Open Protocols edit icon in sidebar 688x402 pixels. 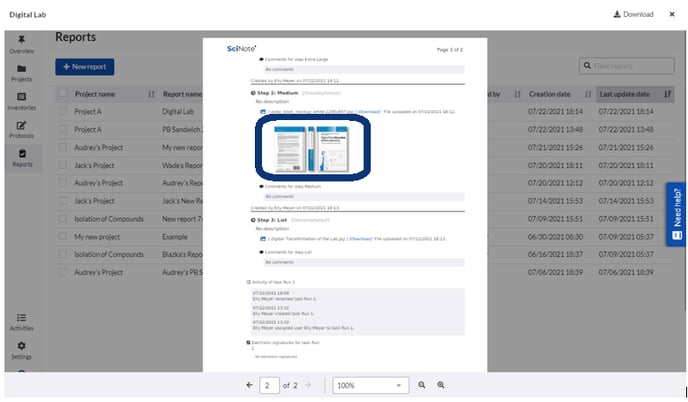coord(22,126)
